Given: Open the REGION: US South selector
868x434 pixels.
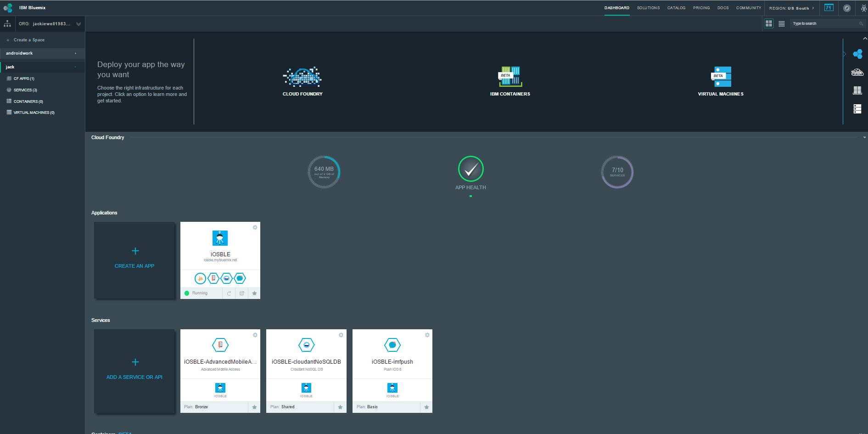Looking at the screenshot, I should tap(792, 8).
